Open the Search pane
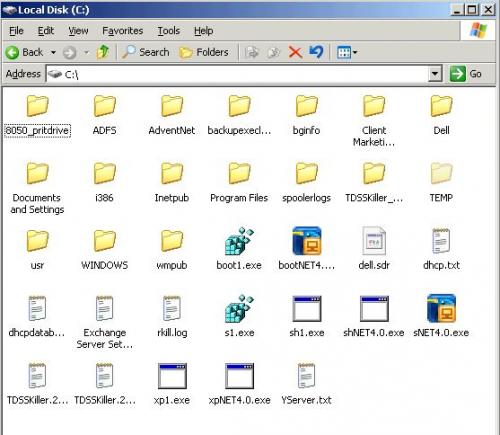The image size is (500, 435). [145, 52]
